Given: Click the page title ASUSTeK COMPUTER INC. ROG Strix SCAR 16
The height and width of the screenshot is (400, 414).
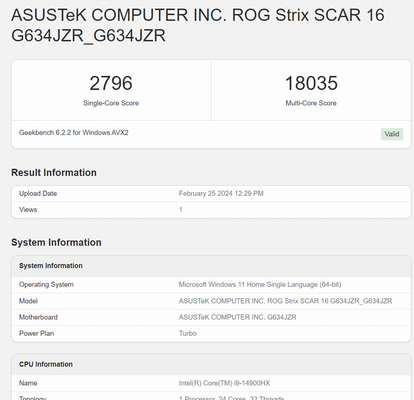Looking at the screenshot, I should (198, 25).
